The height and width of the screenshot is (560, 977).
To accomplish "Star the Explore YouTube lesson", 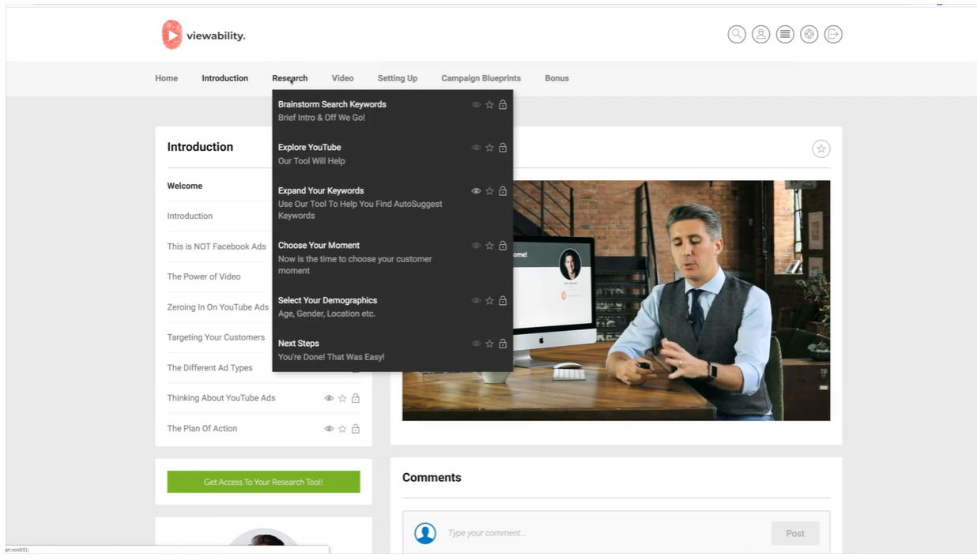I will (489, 148).
